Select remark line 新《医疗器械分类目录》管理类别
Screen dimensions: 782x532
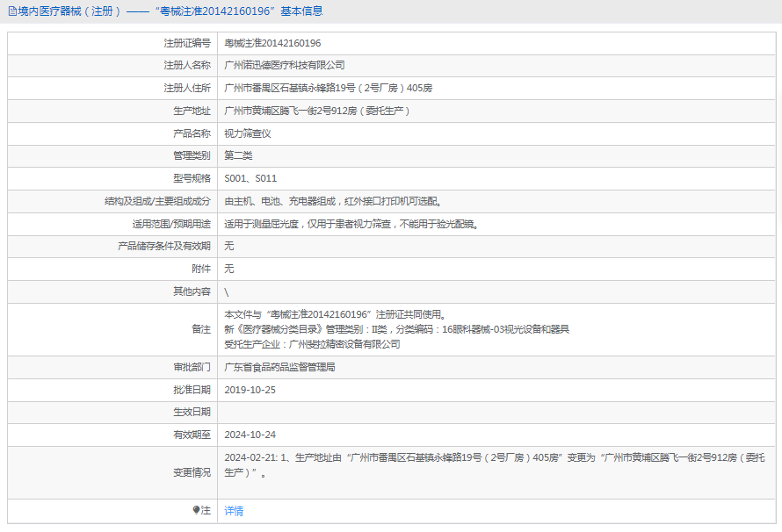(396, 329)
